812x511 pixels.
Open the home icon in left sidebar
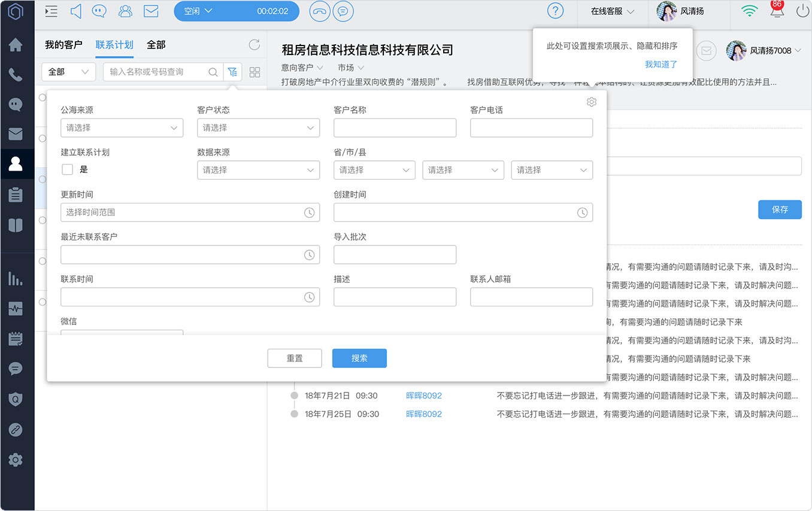tap(16, 45)
